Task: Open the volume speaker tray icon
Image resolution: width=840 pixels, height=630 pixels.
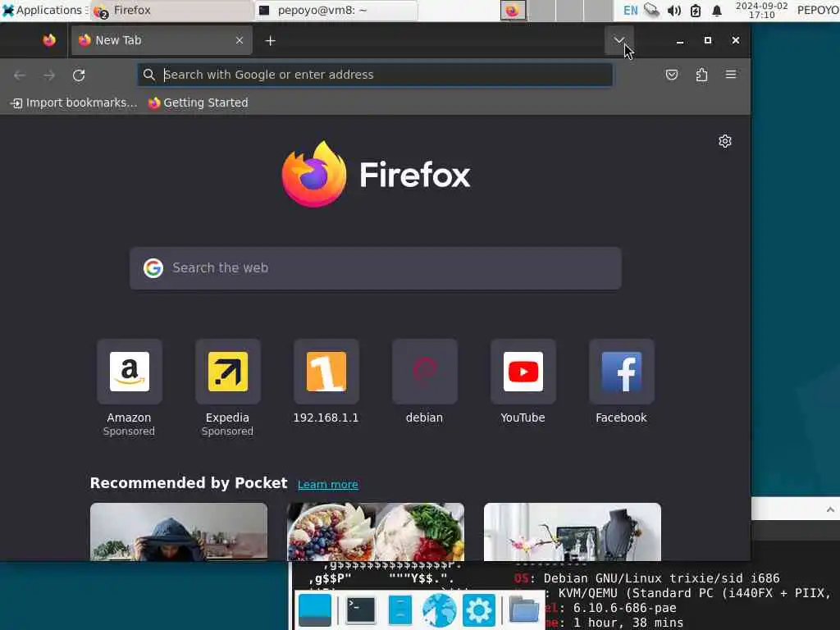Action: (674, 10)
